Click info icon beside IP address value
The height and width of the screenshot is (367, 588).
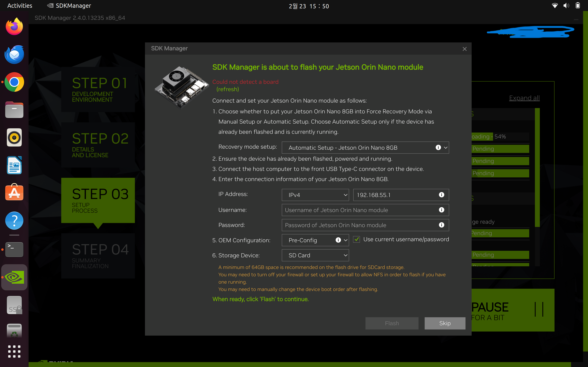(441, 195)
